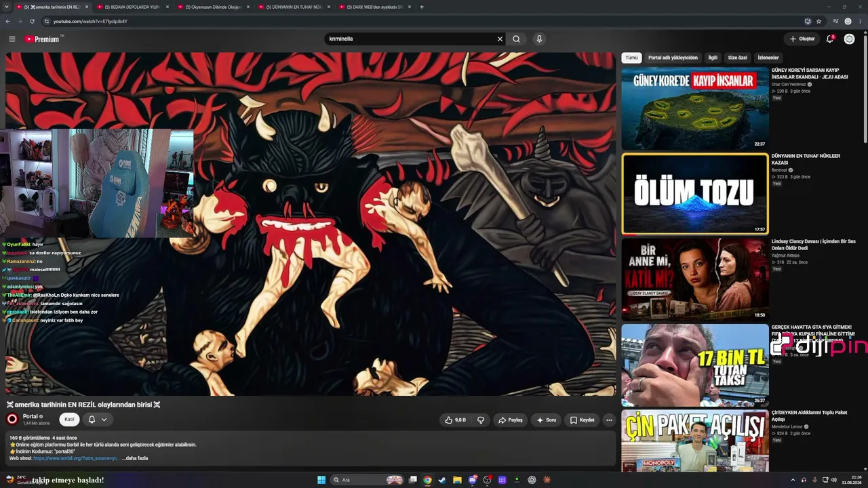Image resolution: width=868 pixels, height=488 pixels.
Task: Open Chrome from the taskbar
Action: (x=427, y=480)
